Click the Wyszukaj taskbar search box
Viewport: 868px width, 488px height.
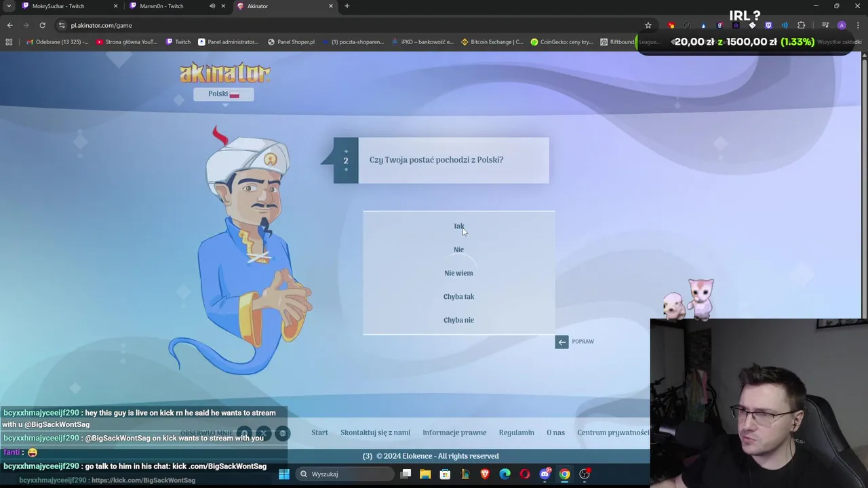coord(345,474)
